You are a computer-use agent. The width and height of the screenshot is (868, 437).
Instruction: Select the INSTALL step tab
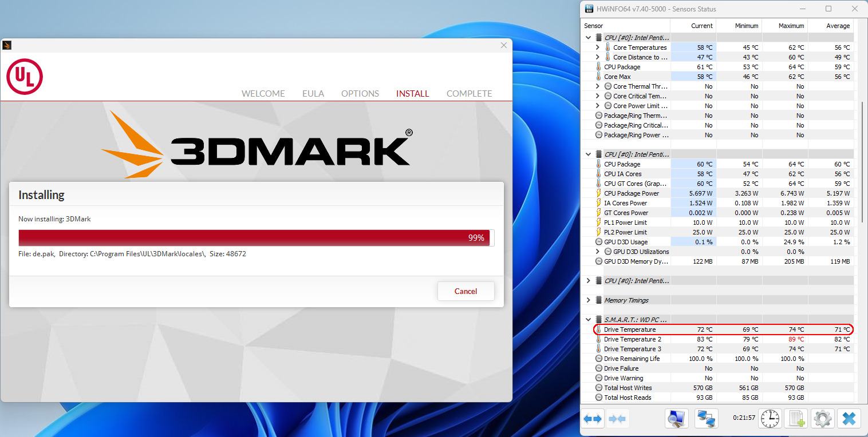click(412, 94)
